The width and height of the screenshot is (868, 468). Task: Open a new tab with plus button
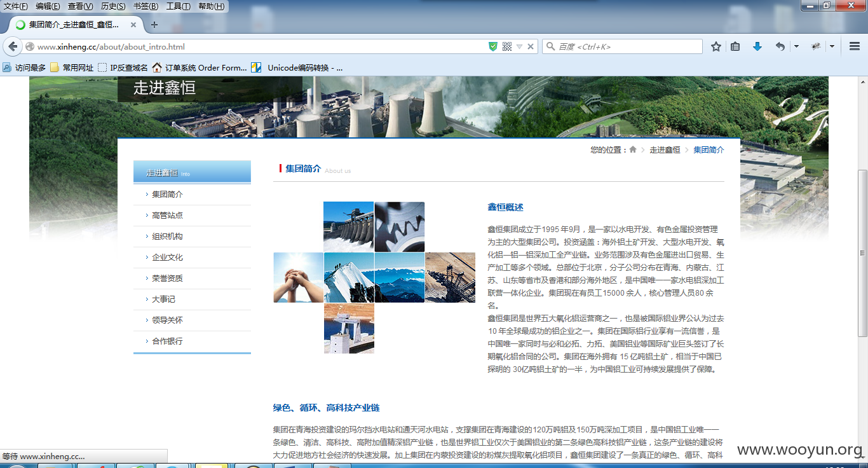[x=154, y=25]
